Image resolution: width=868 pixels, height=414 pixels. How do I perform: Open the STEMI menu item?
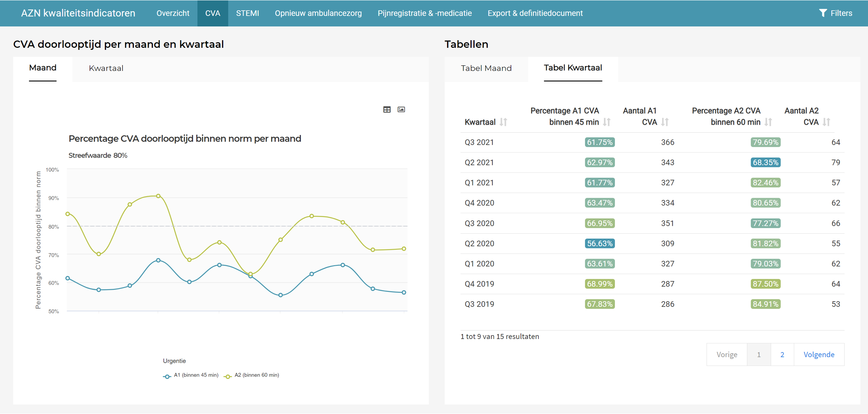[x=247, y=13]
